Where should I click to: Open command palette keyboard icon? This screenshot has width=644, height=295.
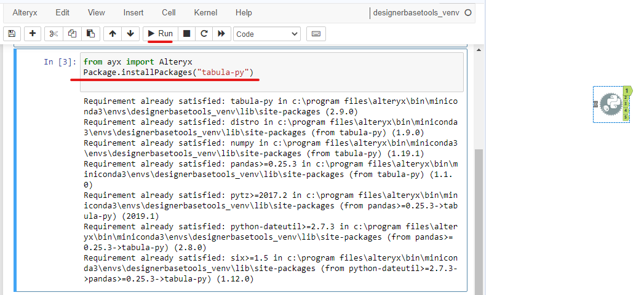click(x=316, y=34)
